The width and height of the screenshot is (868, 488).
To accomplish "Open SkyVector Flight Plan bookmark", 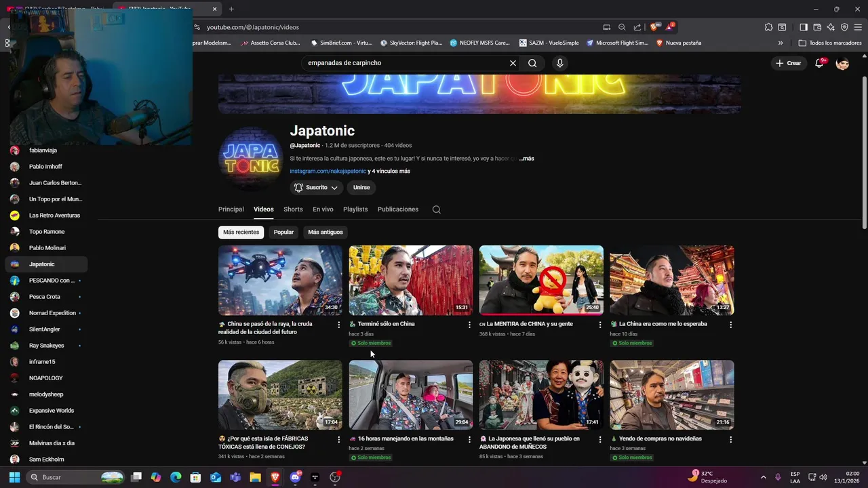I will tap(412, 43).
